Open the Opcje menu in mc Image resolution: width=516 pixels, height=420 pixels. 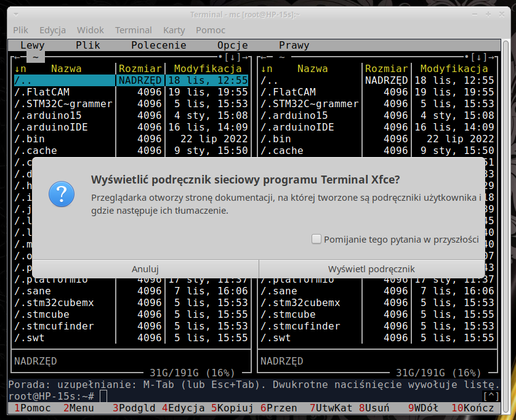[232, 46]
